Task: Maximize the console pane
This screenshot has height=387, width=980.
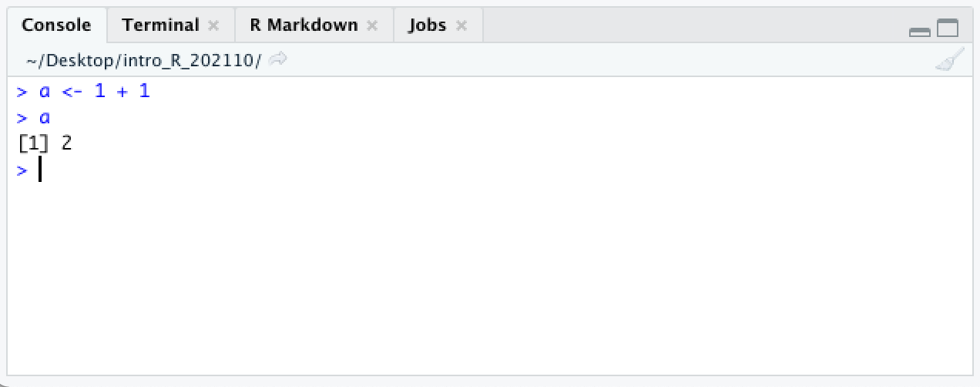Action: pyautogui.click(x=948, y=29)
